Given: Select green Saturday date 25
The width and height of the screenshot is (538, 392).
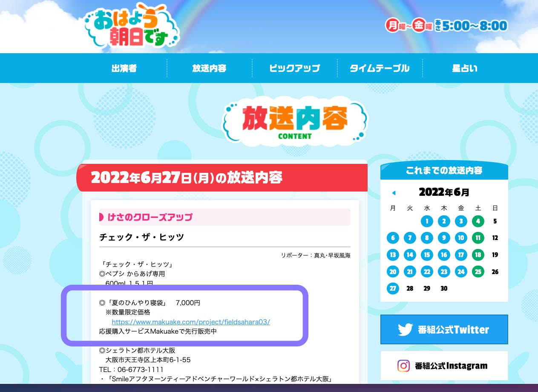Looking at the screenshot, I should point(478,272).
